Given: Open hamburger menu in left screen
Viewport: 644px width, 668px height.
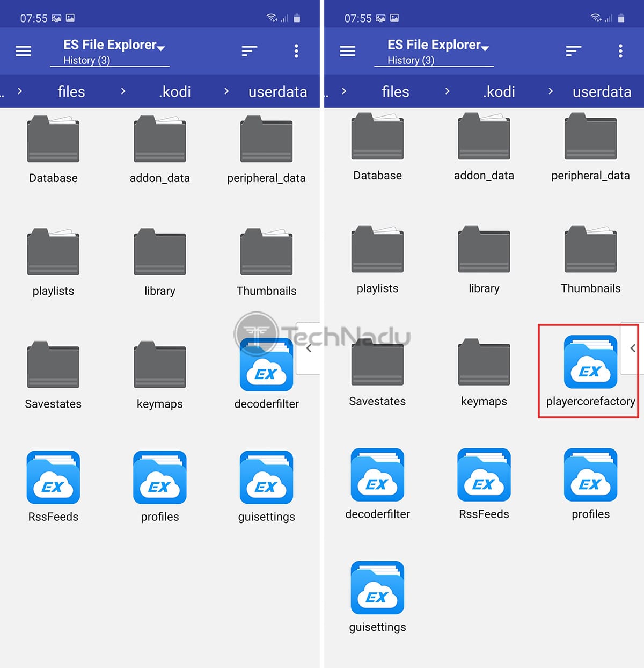Looking at the screenshot, I should [23, 51].
